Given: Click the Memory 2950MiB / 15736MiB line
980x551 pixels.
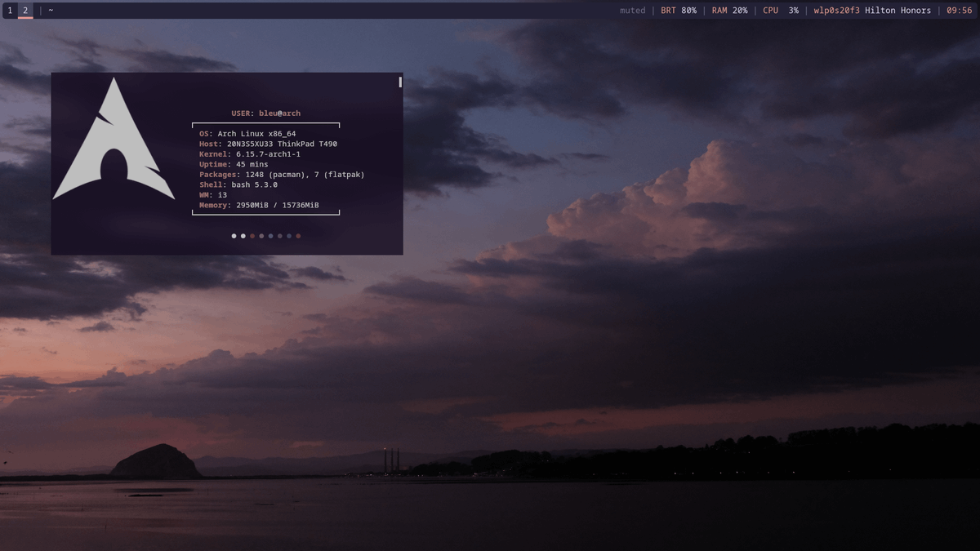Looking at the screenshot, I should (x=259, y=205).
